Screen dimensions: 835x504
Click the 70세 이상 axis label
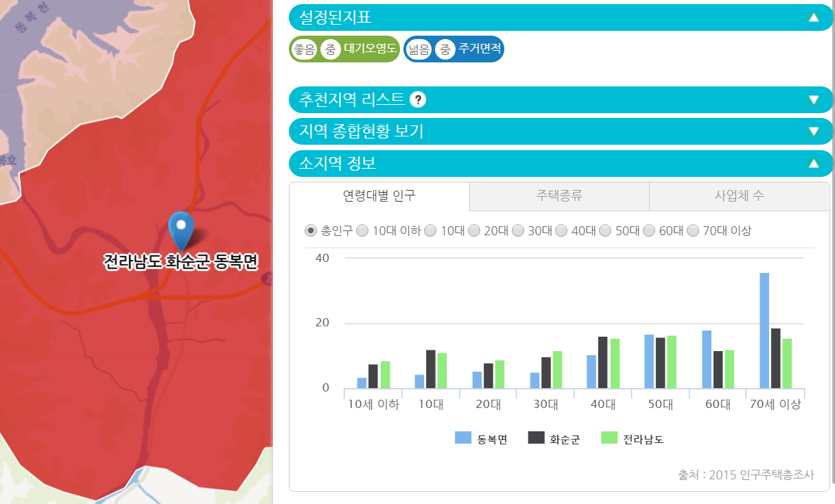pos(775,405)
